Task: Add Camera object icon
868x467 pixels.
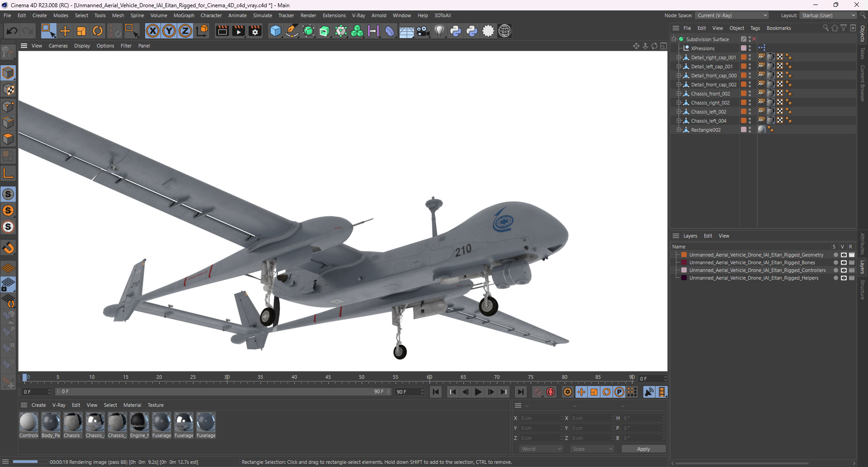Action: pos(423,31)
